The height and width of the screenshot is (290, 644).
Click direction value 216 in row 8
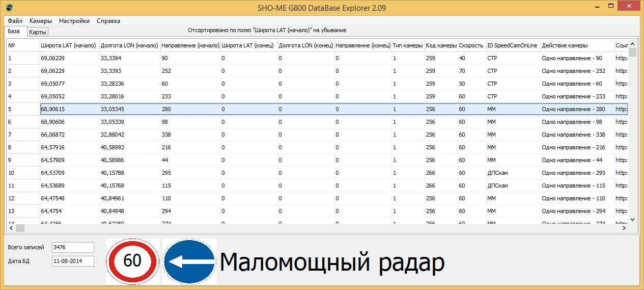190,147
